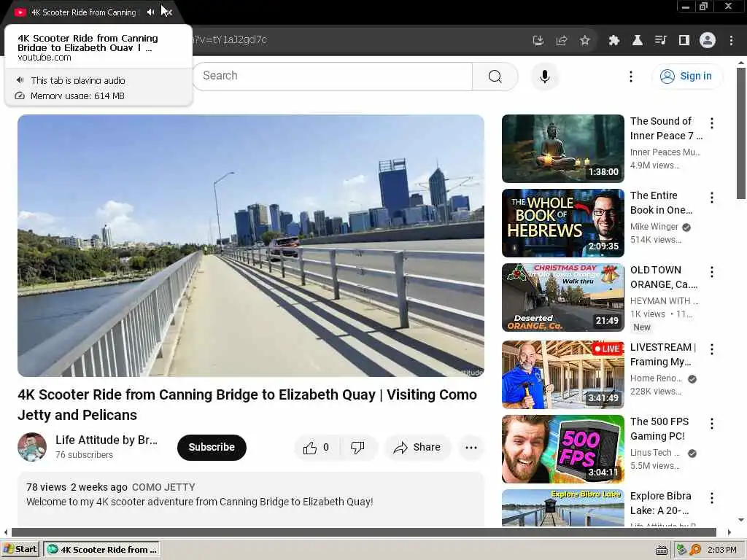Click the scroll down arrow on vertical scrollbar
Screen dimensions: 747x560
coord(741,520)
